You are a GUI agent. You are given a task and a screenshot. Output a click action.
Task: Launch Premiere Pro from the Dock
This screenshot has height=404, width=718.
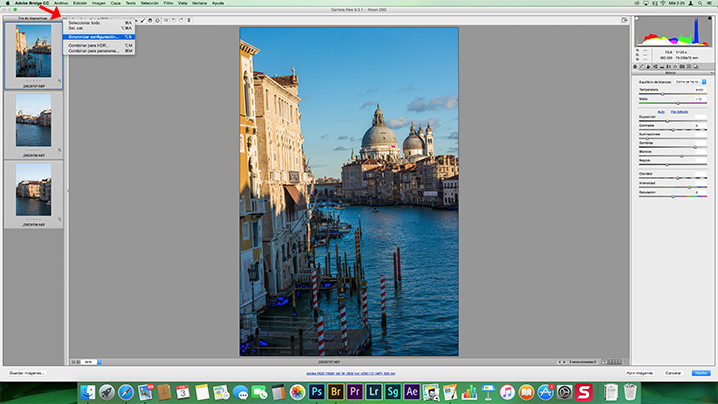click(355, 392)
